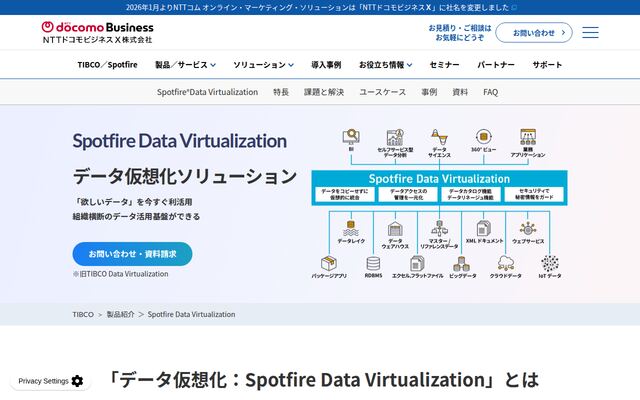Click the BI icon in diagram
Screen dimensions: 640x400
[351, 137]
